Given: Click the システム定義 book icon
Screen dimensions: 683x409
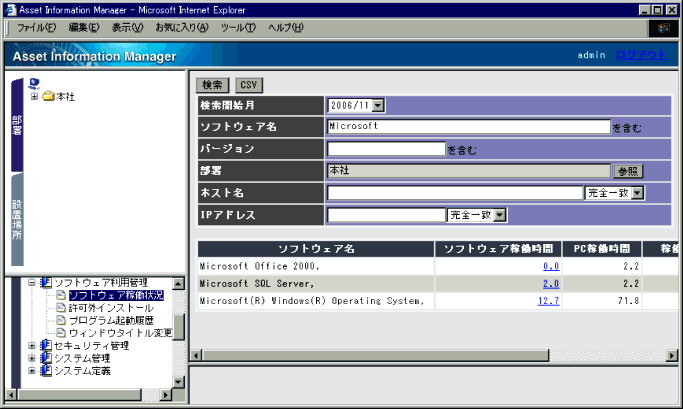Looking at the screenshot, I should 46,371.
